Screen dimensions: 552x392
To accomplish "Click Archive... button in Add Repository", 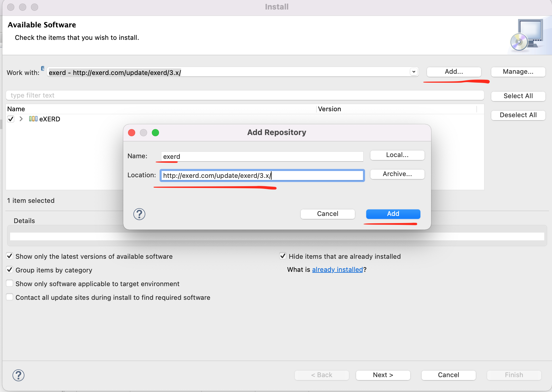I will (397, 174).
